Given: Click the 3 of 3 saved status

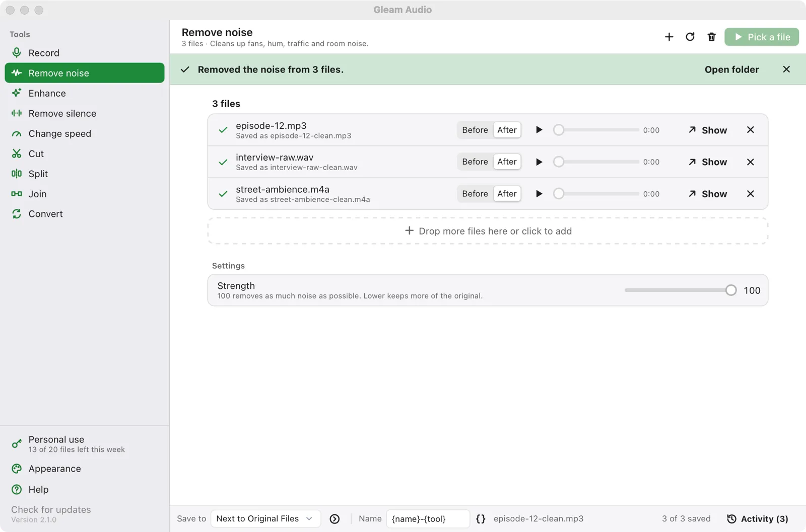Looking at the screenshot, I should coord(686,518).
